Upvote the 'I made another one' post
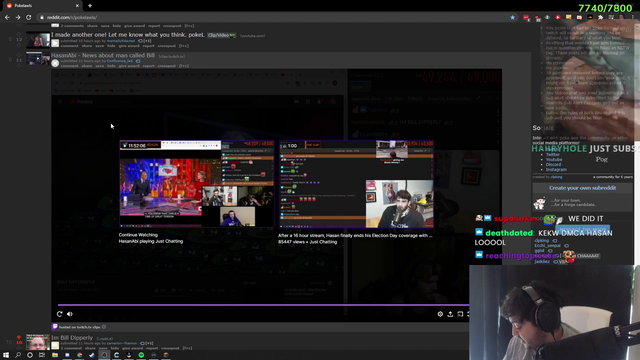This screenshot has width=640, height=360. (19, 34)
